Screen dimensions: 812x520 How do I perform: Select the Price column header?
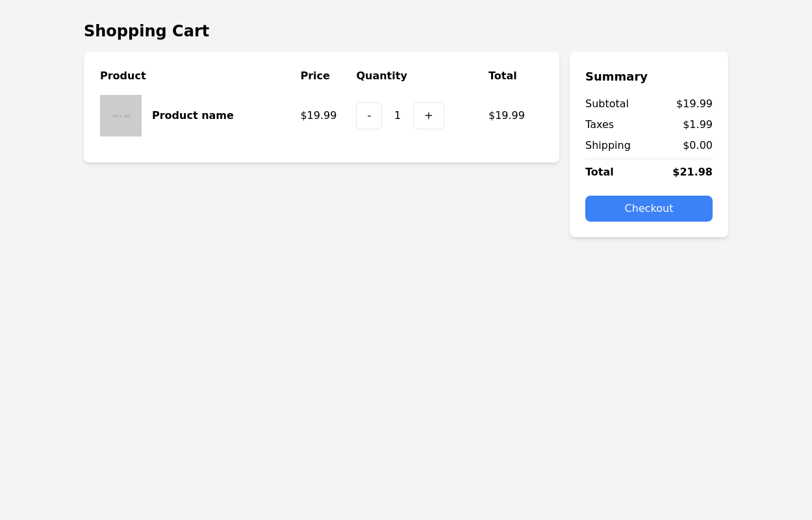[315, 75]
